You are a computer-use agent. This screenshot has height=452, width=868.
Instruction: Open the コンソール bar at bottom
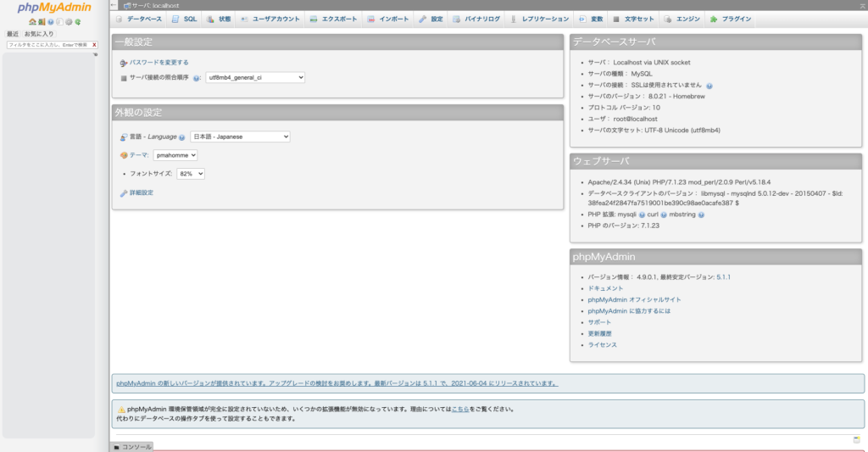tap(132, 447)
